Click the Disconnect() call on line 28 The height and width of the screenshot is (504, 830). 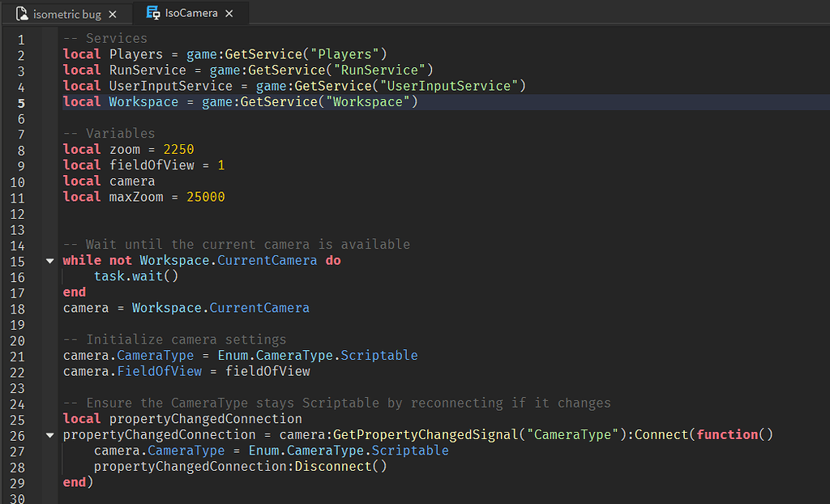(340, 467)
